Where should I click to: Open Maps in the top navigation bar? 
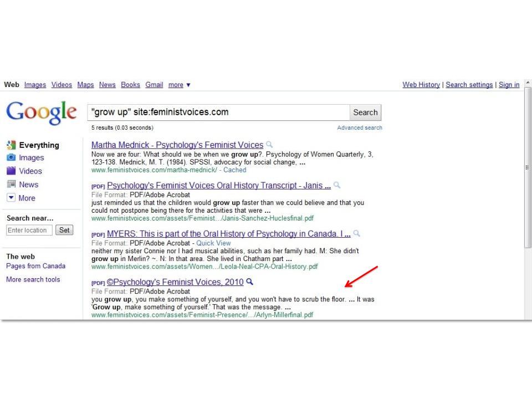coord(85,85)
